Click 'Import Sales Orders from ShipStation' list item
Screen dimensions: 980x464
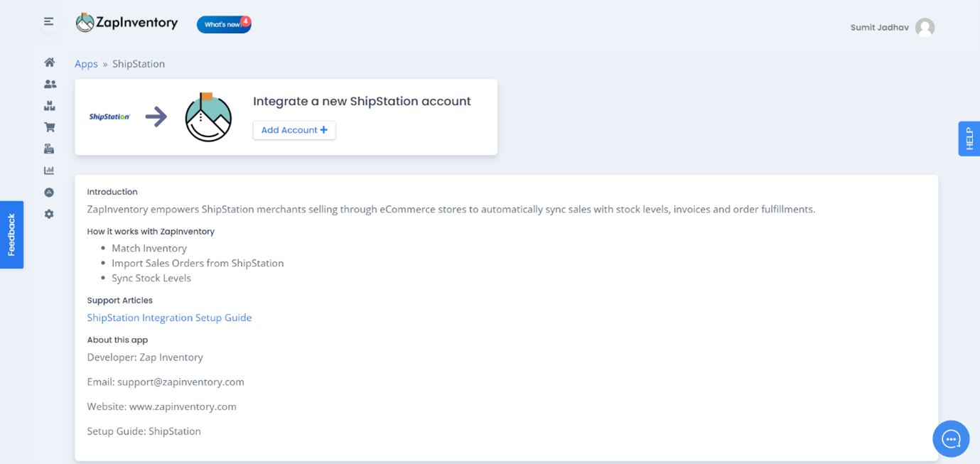198,263
